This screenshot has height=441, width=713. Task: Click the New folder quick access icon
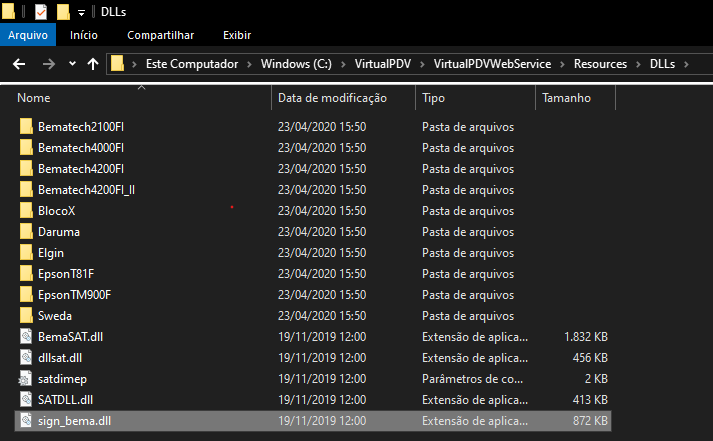(x=63, y=11)
